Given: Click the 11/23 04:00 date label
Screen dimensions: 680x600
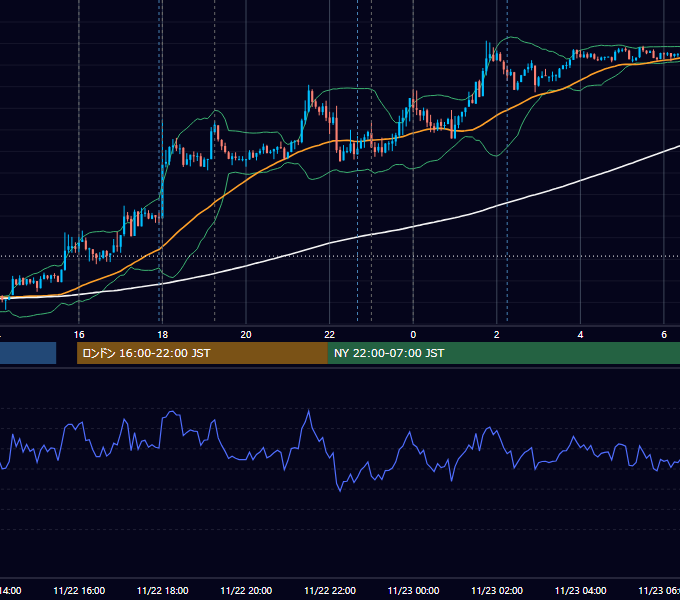Looking at the screenshot, I should [x=581, y=590].
